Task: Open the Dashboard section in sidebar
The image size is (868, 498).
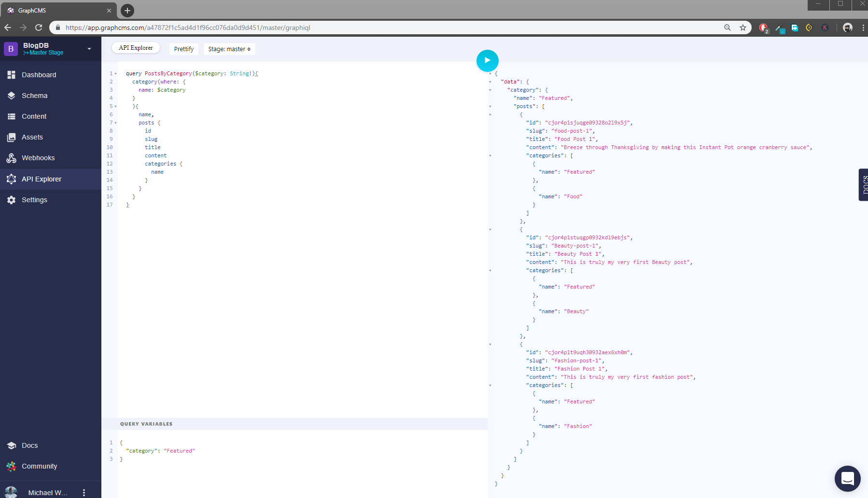Action: pos(39,75)
